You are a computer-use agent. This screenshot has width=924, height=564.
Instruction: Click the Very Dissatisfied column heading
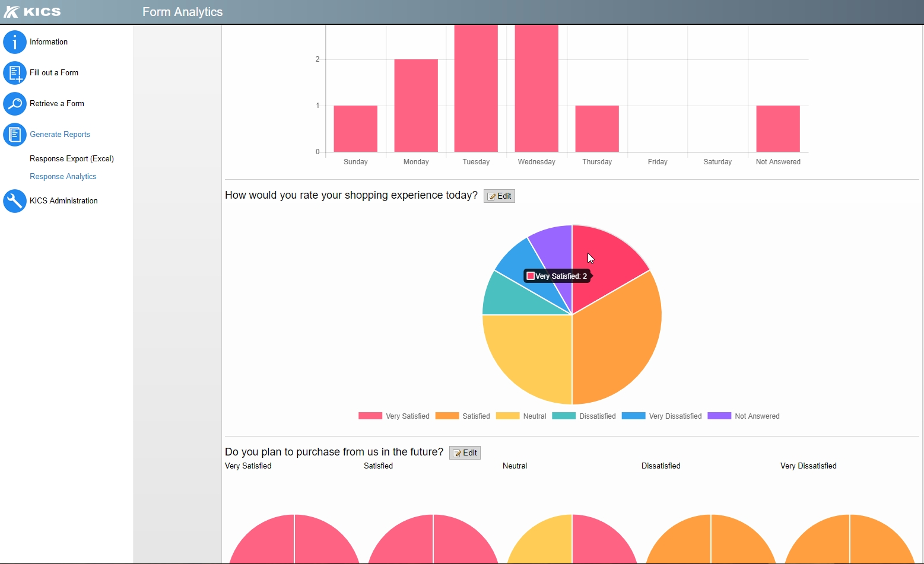tap(808, 466)
